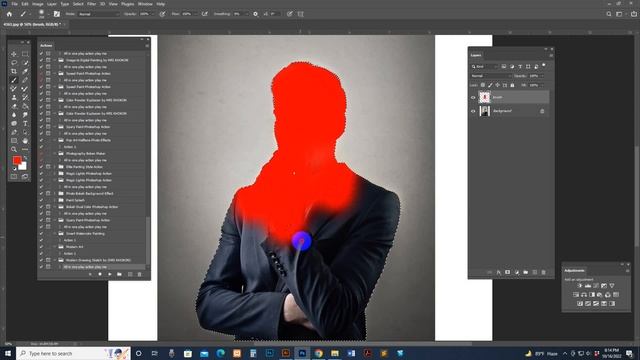This screenshot has height=360, width=640.
Task: Select the Move tool
Action: [x=14, y=54]
